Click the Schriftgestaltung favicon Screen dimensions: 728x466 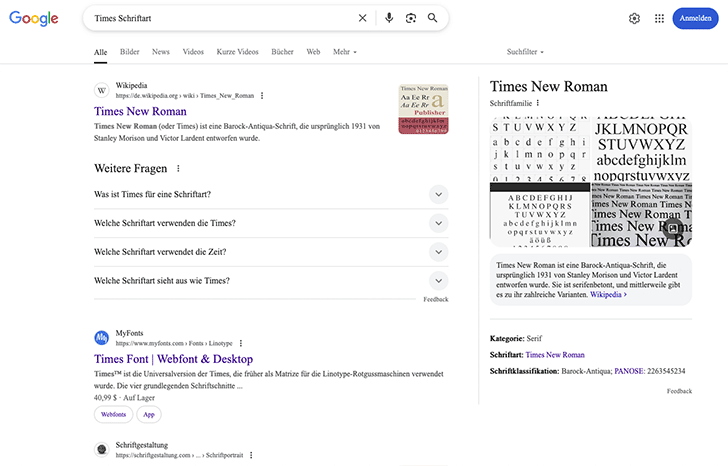tap(102, 449)
